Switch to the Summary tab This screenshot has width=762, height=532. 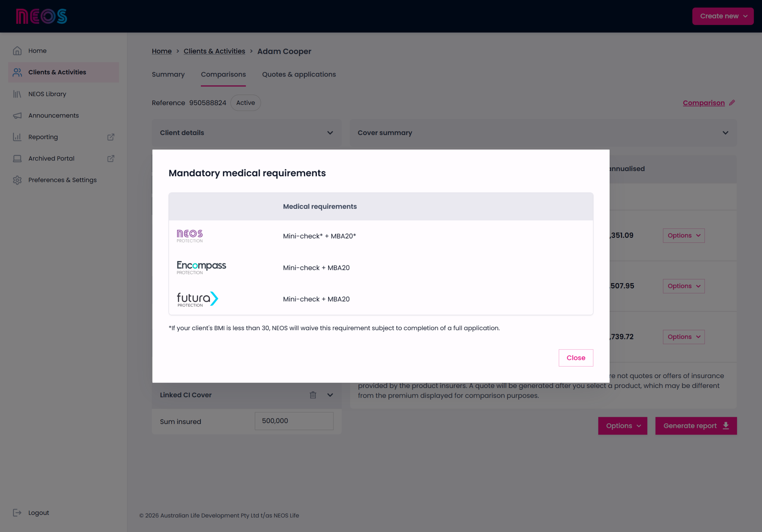168,75
